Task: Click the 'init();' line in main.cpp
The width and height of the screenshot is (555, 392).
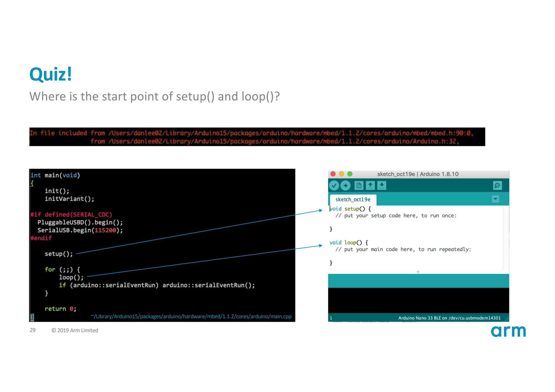Action: pyautogui.click(x=57, y=191)
